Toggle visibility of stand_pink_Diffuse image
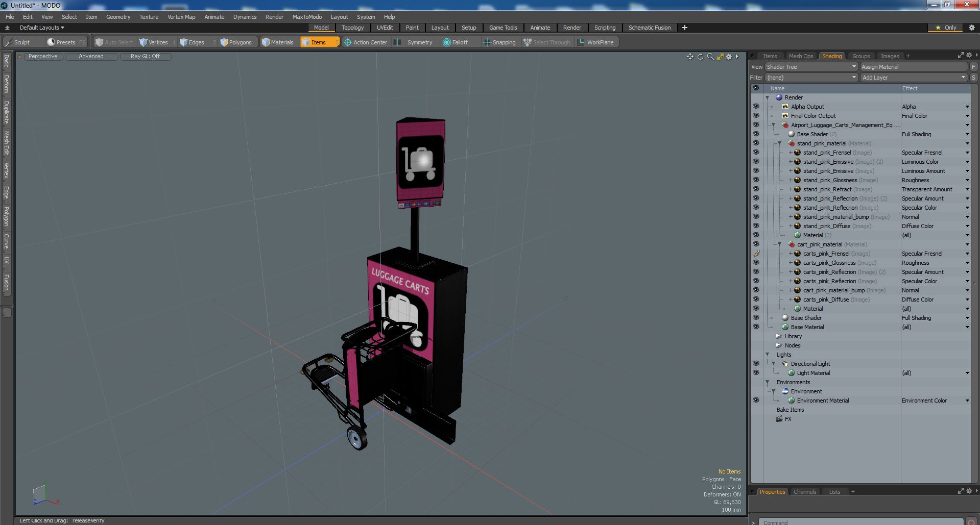 [x=756, y=226]
